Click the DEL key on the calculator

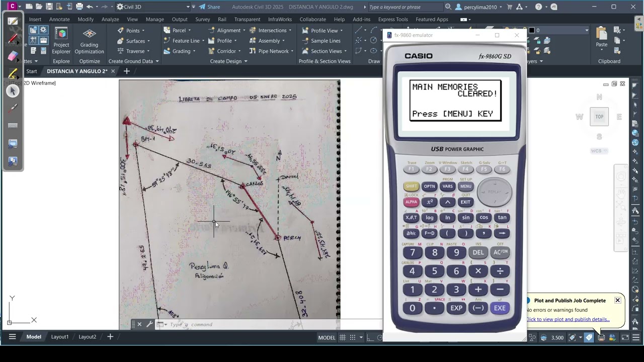click(478, 252)
